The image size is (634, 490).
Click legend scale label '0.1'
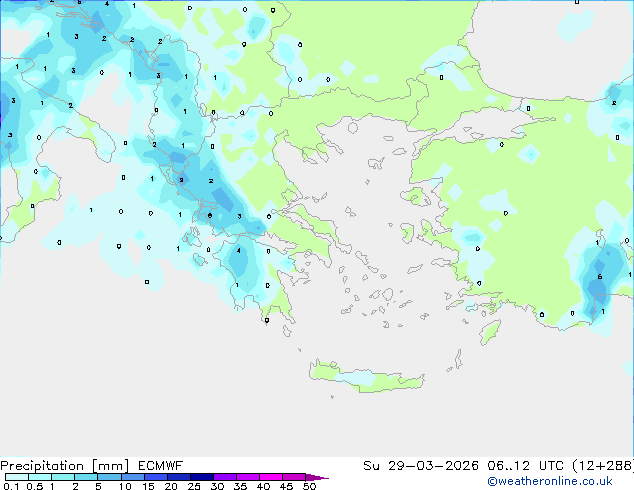click(11, 486)
